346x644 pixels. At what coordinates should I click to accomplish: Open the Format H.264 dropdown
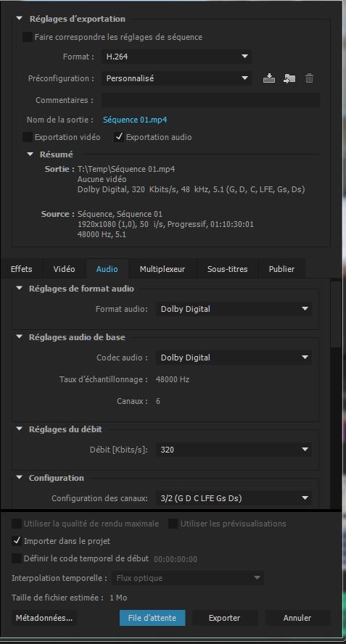point(176,57)
